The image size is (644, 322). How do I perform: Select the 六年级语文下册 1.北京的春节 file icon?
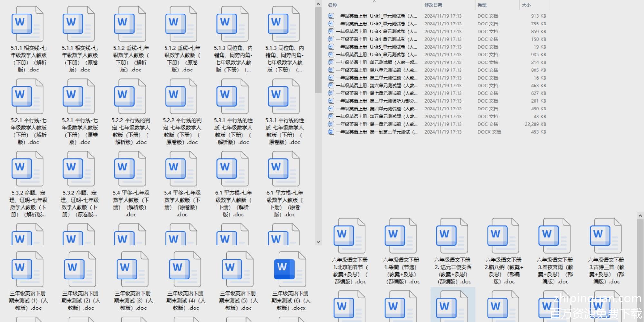pyautogui.click(x=350, y=236)
